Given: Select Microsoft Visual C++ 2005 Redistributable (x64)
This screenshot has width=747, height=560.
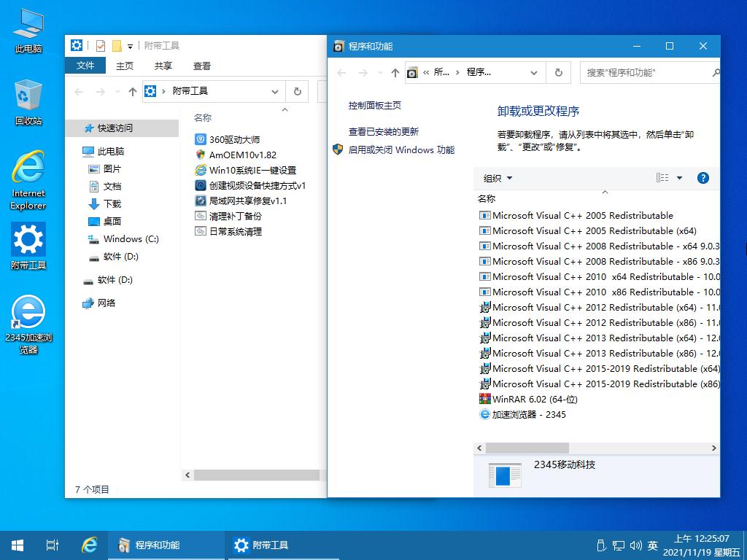Looking at the screenshot, I should [x=588, y=230].
